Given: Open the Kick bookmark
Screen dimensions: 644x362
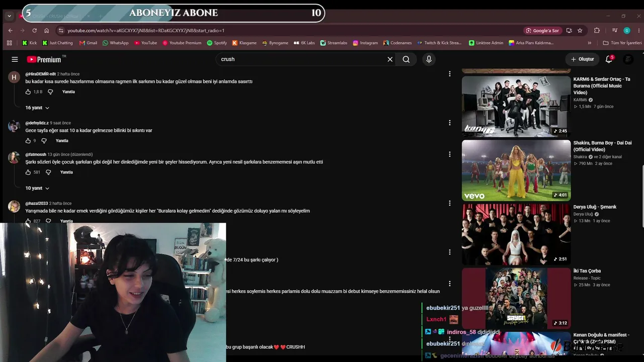Looking at the screenshot, I should [29, 43].
